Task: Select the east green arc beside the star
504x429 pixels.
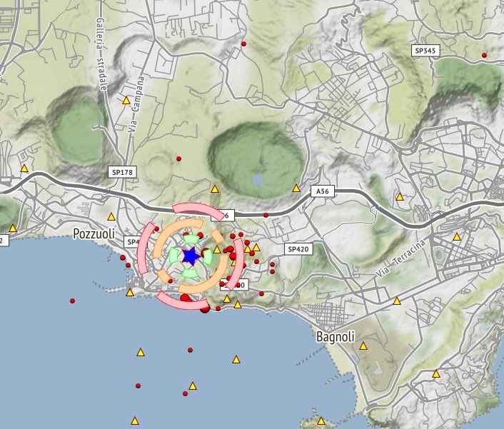Action: 208,256
